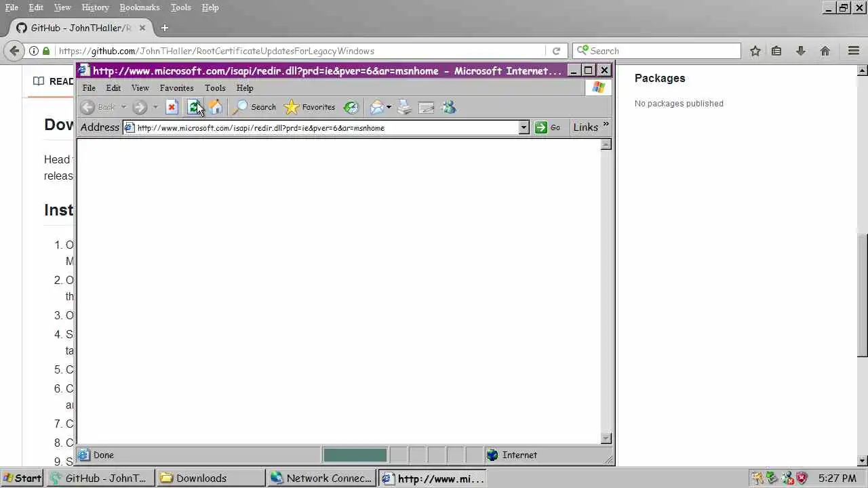Click the network connection error tray icon
Image resolution: width=868 pixels, height=488 pixels.
coord(787,478)
